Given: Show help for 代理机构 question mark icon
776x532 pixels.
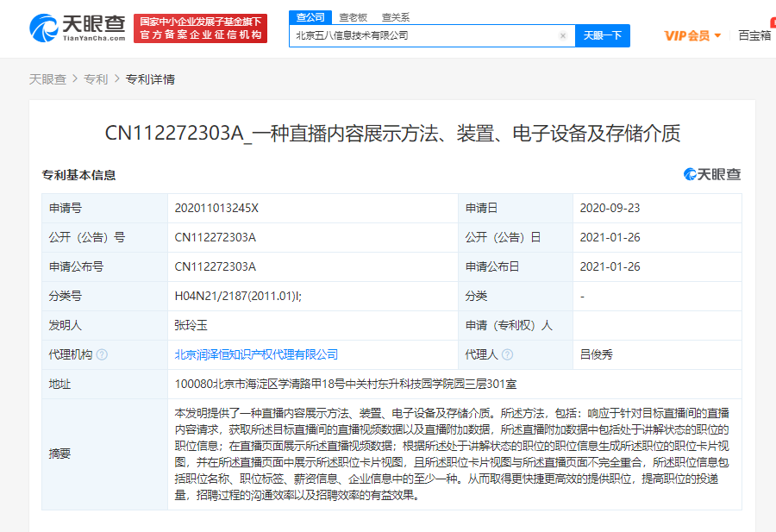Looking at the screenshot, I should coord(102,354).
